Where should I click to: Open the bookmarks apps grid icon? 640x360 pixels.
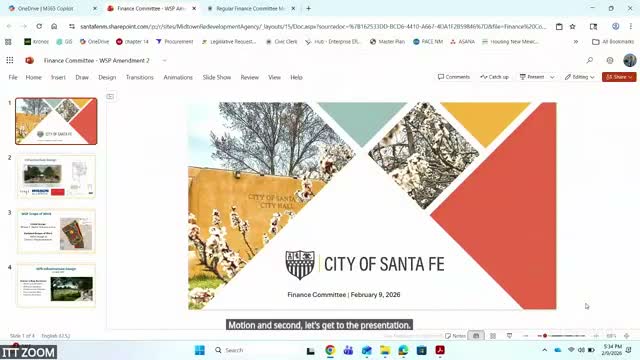(8, 42)
